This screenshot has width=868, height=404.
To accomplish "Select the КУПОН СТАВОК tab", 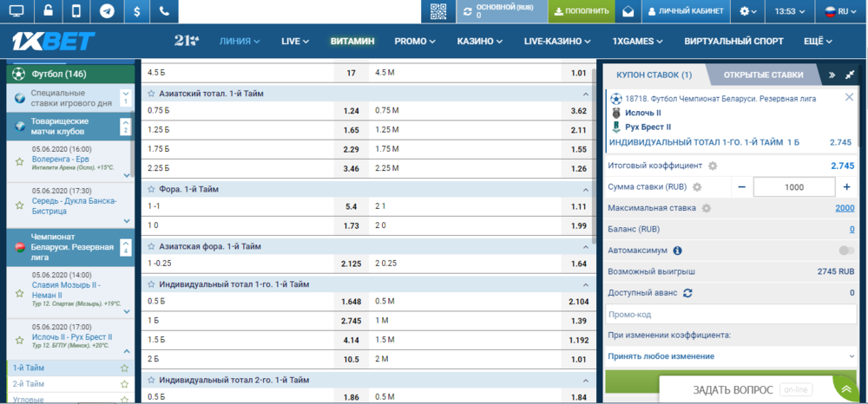I will pos(654,75).
